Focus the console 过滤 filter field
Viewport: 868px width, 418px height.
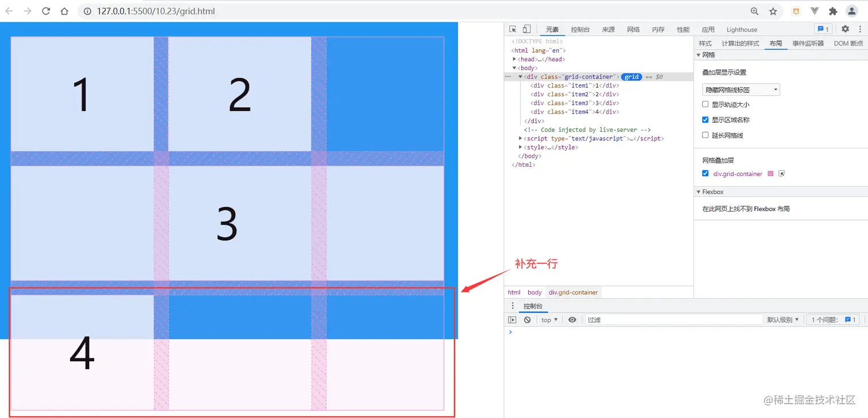pyautogui.click(x=673, y=320)
